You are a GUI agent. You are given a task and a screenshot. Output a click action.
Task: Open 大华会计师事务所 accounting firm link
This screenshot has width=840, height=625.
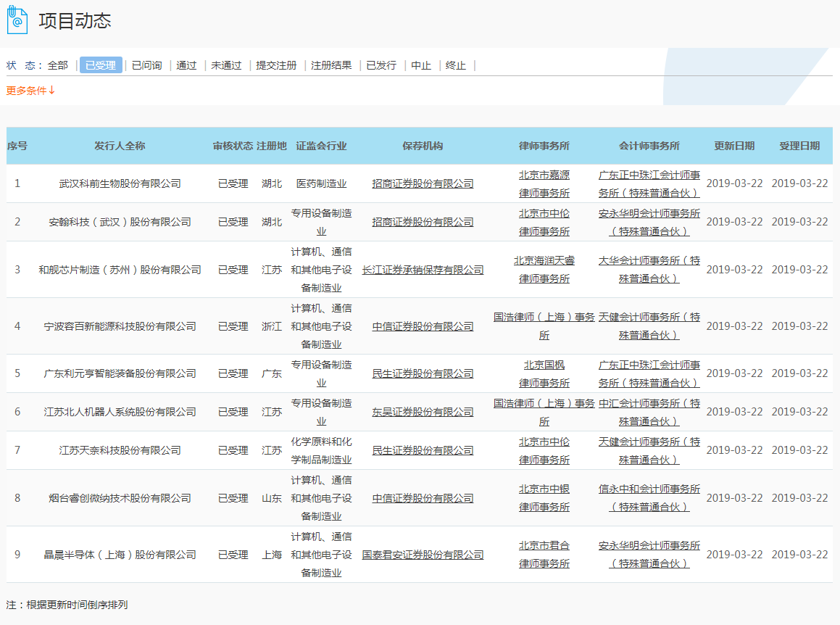[x=649, y=270]
